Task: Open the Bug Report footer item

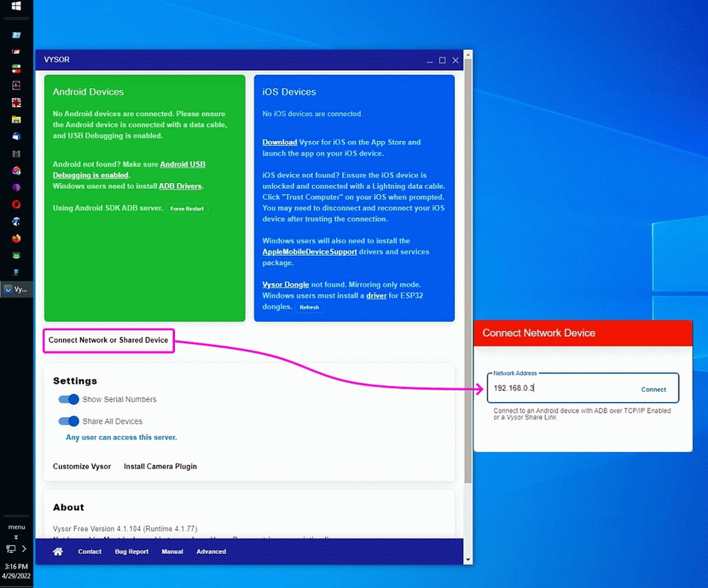Action: click(x=132, y=551)
